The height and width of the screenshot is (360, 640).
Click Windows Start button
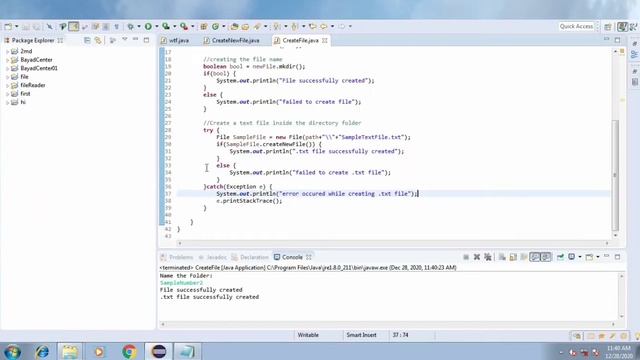coord(12,351)
